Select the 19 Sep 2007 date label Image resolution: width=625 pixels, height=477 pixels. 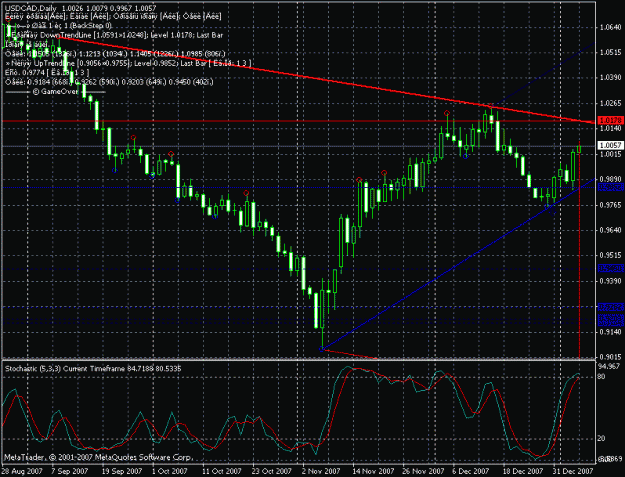[122, 471]
